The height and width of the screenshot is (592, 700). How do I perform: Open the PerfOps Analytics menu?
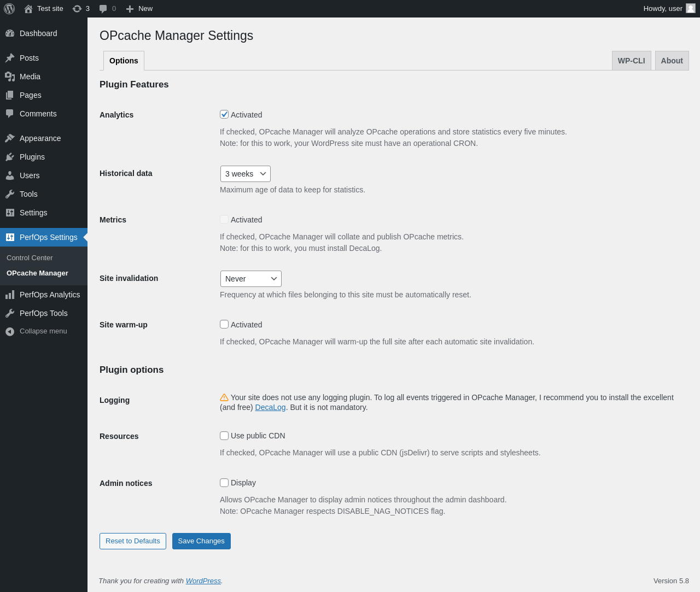tap(44, 295)
